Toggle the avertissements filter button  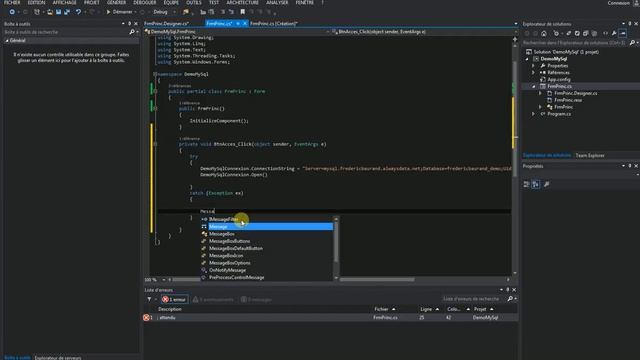pyautogui.click(x=213, y=299)
